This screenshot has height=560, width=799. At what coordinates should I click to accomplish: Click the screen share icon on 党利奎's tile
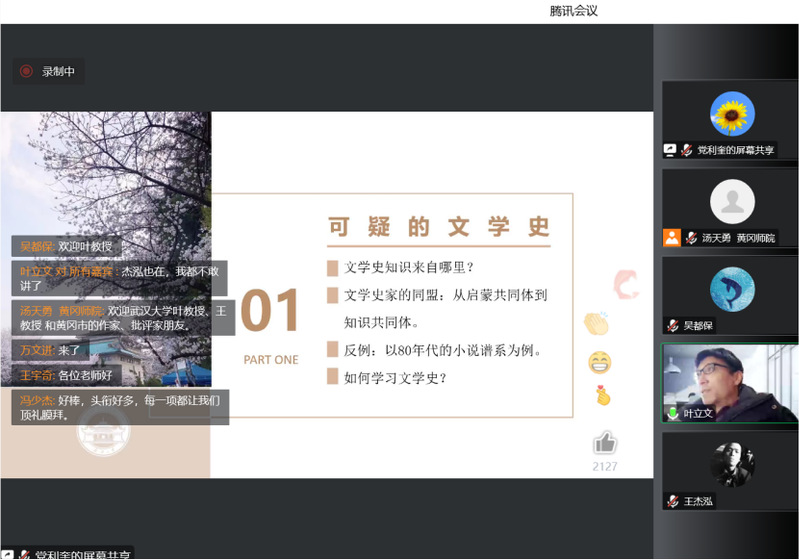(x=670, y=150)
